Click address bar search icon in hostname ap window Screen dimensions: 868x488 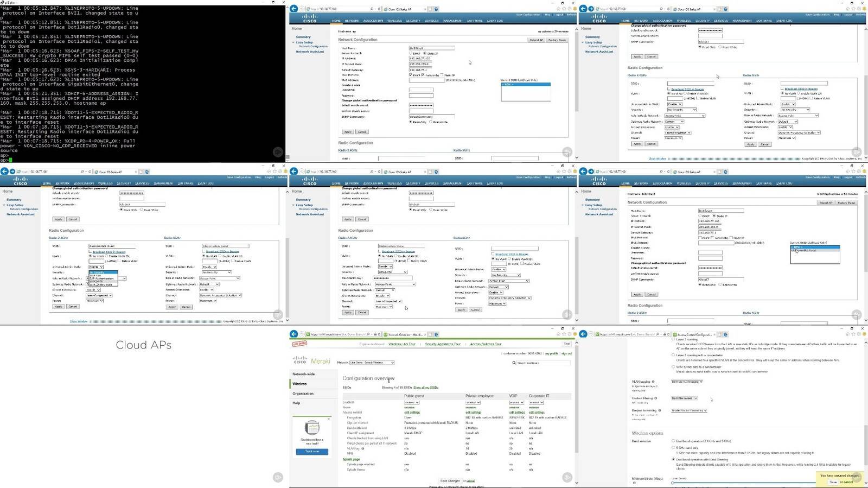(372, 9)
